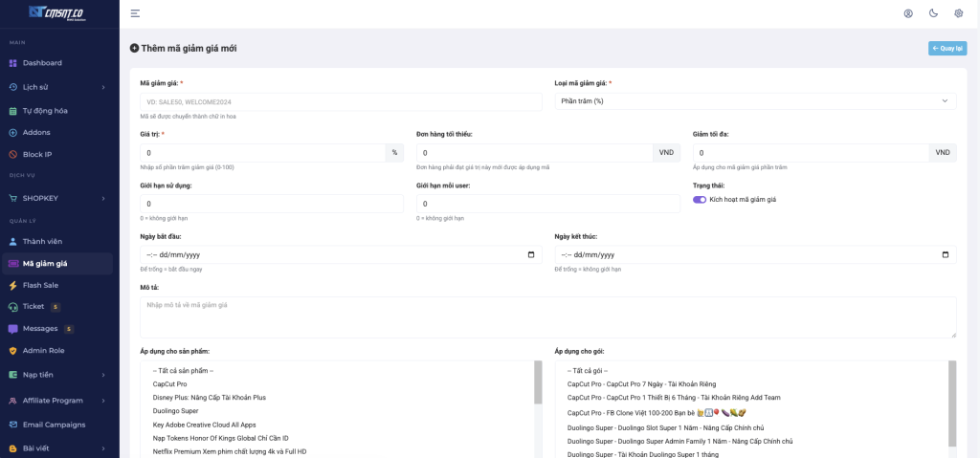Expand the SHOPKEY sidebar submenu
This screenshot has width=980, height=458.
pos(102,198)
